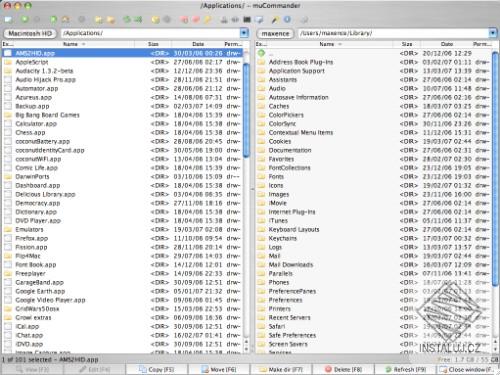Image resolution: width=500 pixels, height=375 pixels.
Task: Click the Edit bookmarks red icon
Action: click(196, 20)
